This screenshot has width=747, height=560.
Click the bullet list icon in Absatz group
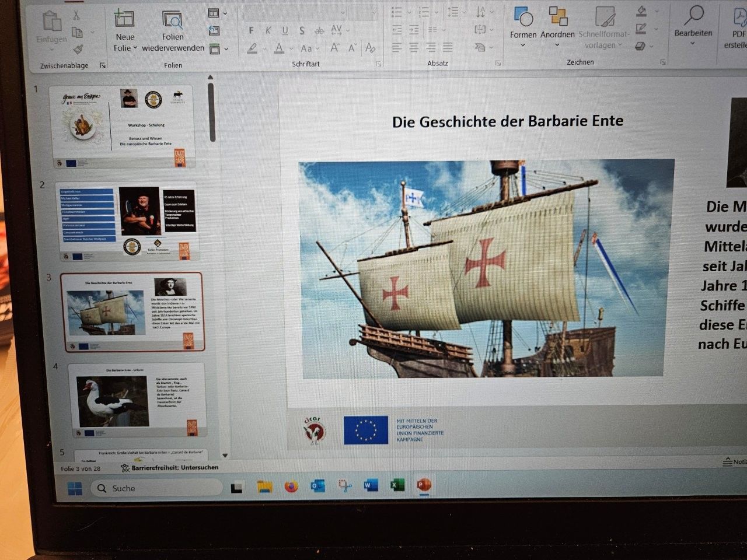coord(396,12)
